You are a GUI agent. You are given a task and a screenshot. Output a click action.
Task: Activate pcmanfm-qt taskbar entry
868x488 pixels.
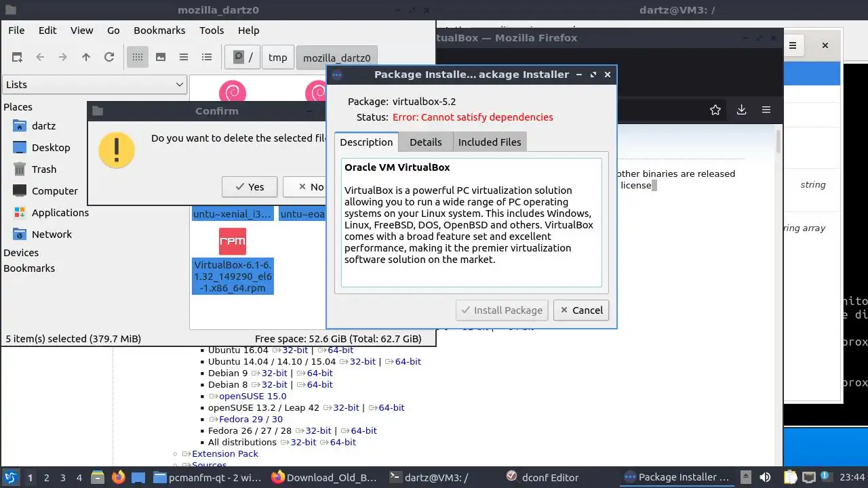[x=207, y=478]
